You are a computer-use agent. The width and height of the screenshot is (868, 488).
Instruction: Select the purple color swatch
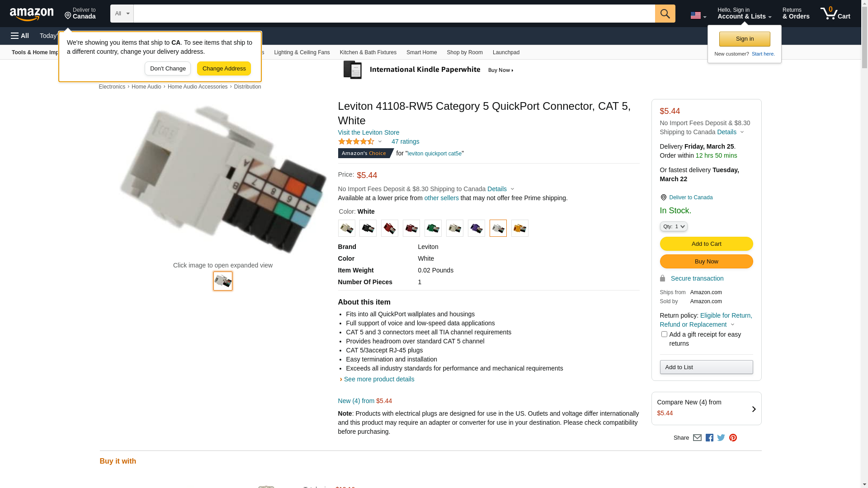click(x=476, y=228)
